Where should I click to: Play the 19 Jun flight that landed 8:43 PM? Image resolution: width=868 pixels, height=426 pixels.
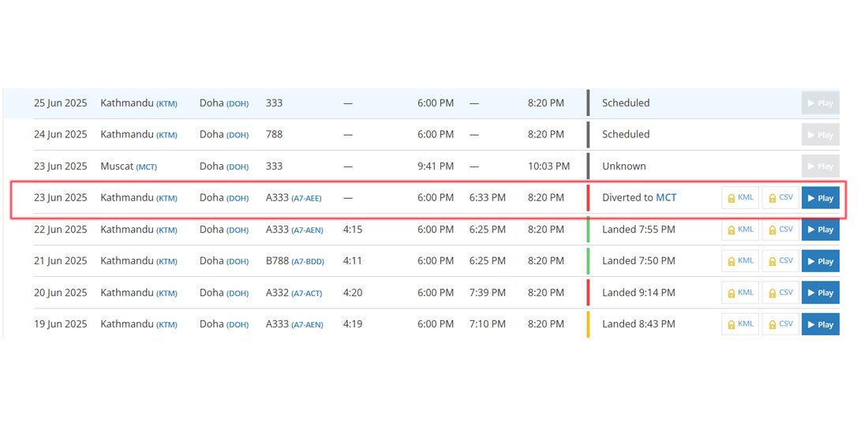pos(821,324)
